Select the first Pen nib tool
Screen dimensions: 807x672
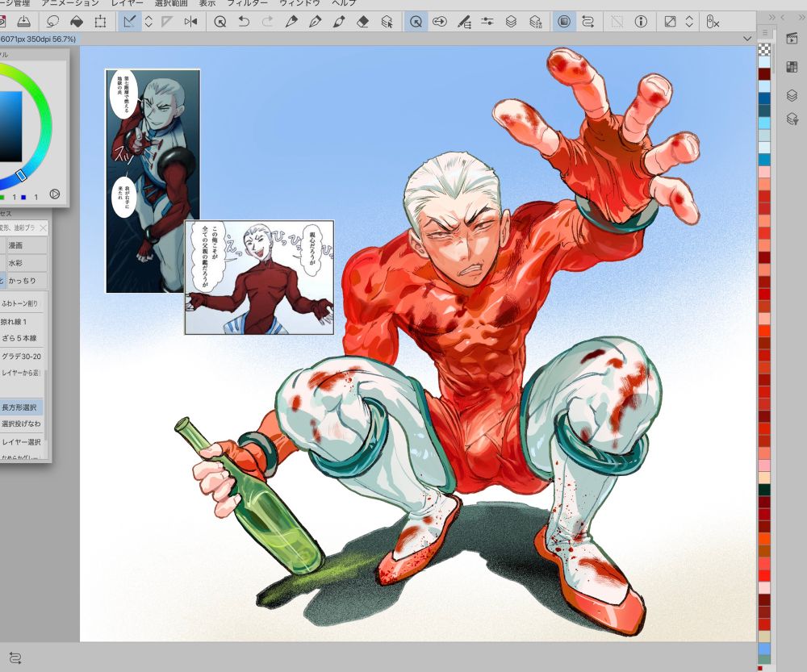pyautogui.click(x=291, y=22)
